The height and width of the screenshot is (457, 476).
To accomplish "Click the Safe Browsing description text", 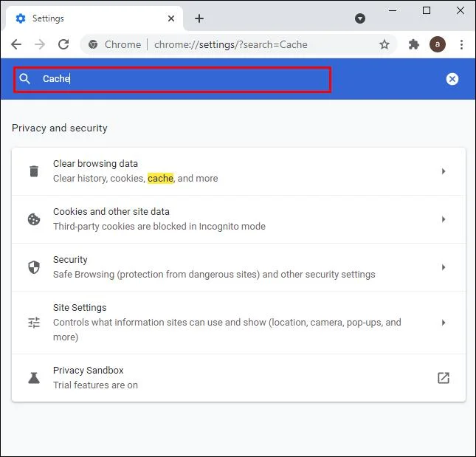I will tap(214, 275).
